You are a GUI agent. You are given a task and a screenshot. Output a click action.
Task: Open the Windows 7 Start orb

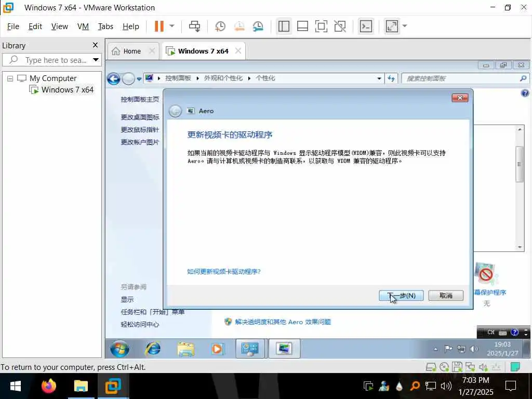(119, 349)
